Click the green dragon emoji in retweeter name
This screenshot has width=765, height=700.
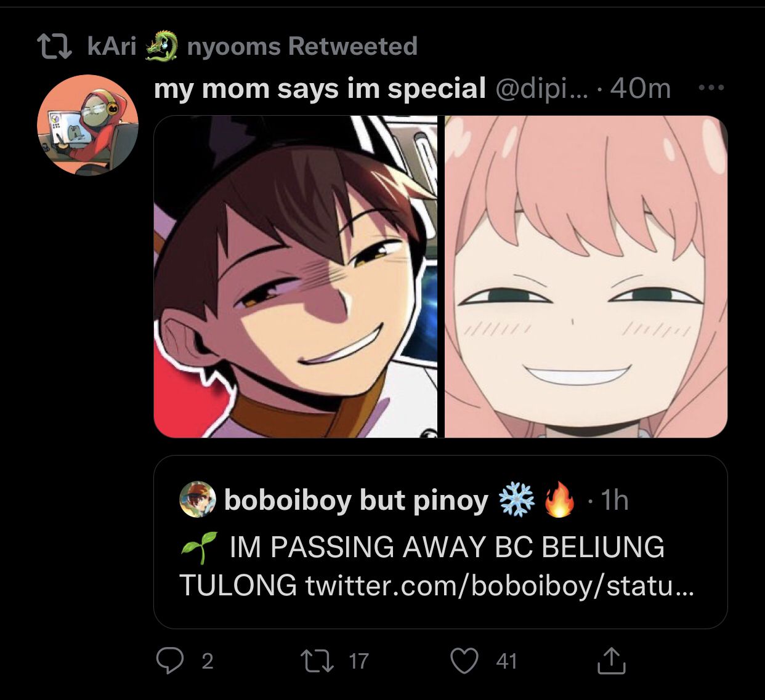[x=162, y=46]
